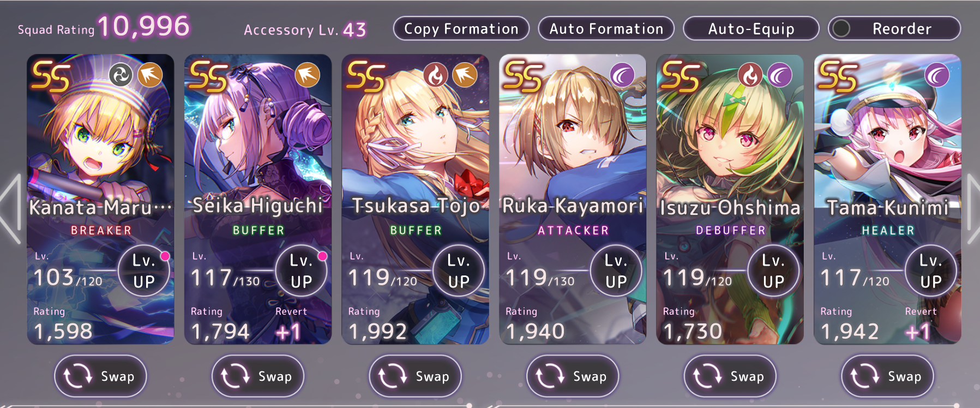
Task: Go to next squad with right arrow
Action: (x=973, y=208)
